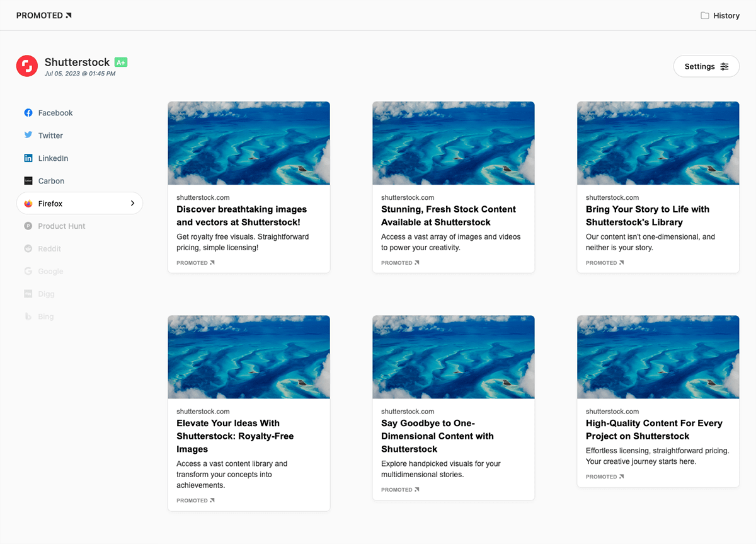Open 'High-Quality Content For Every Project' headline

pos(654,429)
